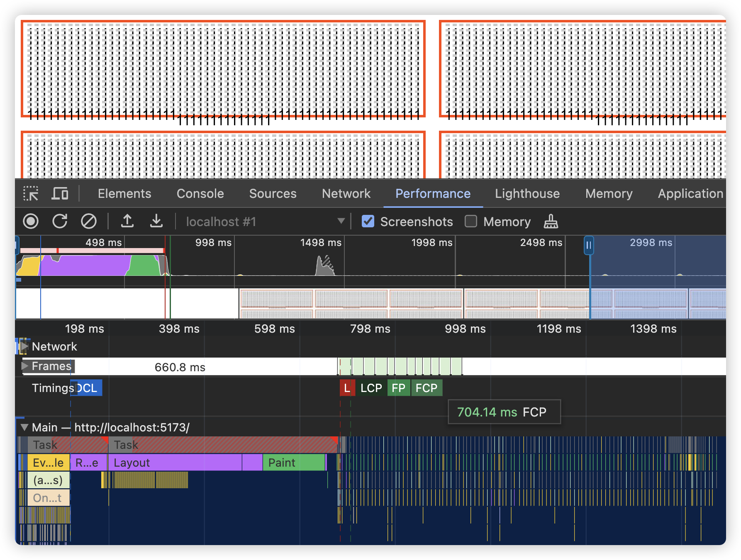Click the download profile icon

(x=156, y=222)
